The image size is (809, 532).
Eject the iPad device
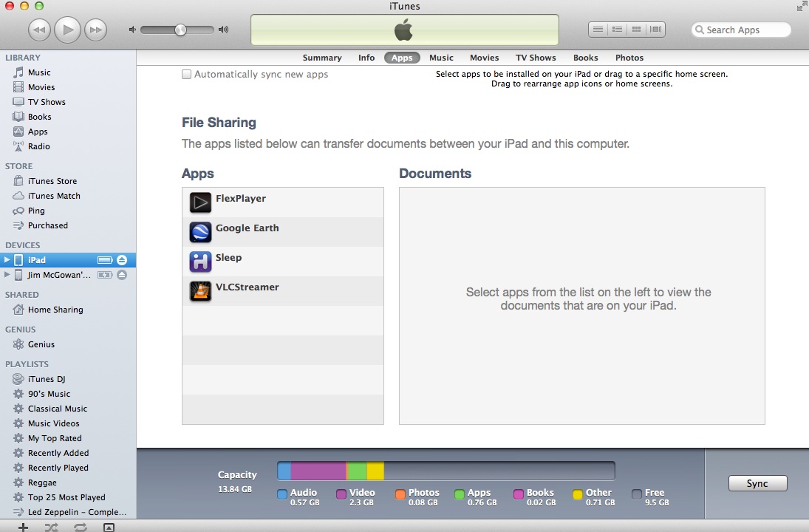122,259
